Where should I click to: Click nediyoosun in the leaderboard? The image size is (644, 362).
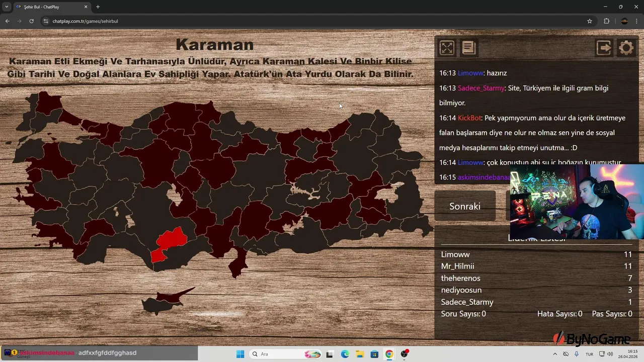pos(461,290)
